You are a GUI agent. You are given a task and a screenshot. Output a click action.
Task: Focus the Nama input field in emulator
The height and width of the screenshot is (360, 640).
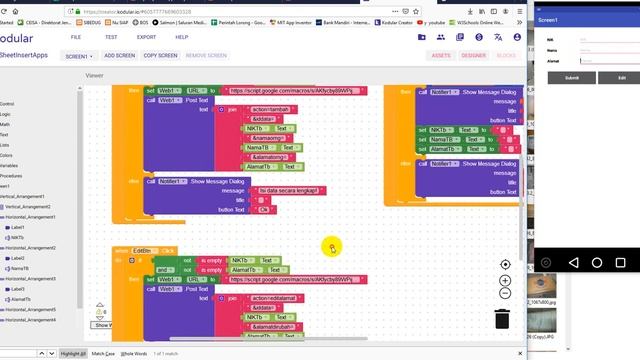pyautogui.click(x=610, y=50)
